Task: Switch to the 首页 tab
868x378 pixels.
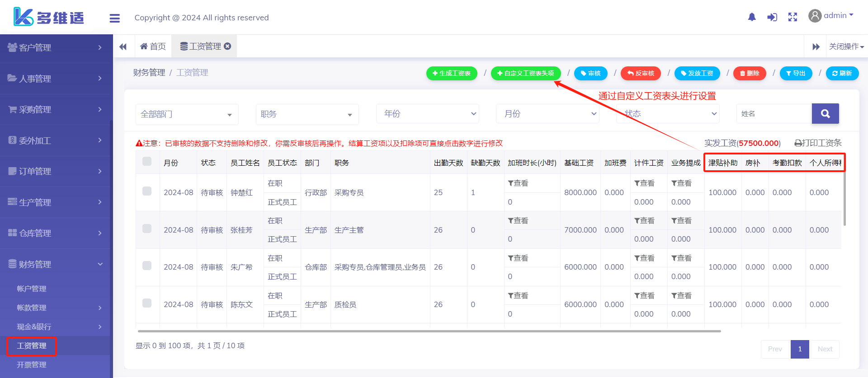Action: tap(153, 47)
